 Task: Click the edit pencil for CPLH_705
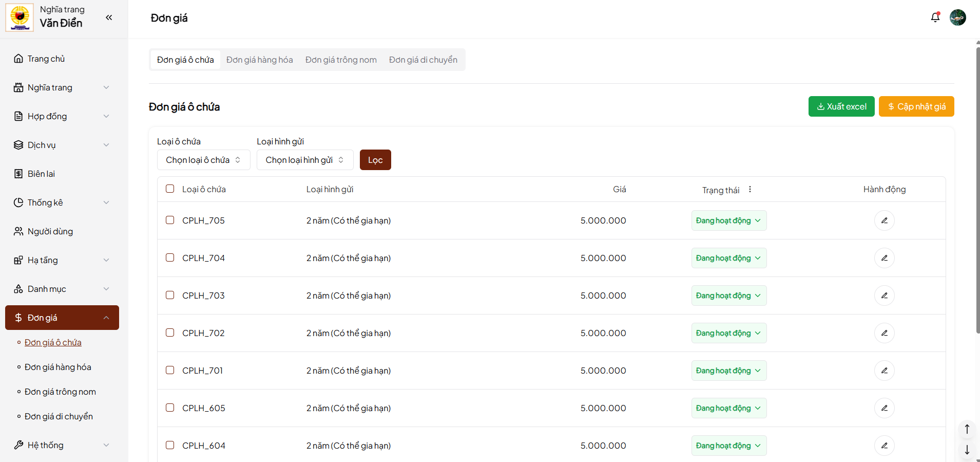coord(884,220)
